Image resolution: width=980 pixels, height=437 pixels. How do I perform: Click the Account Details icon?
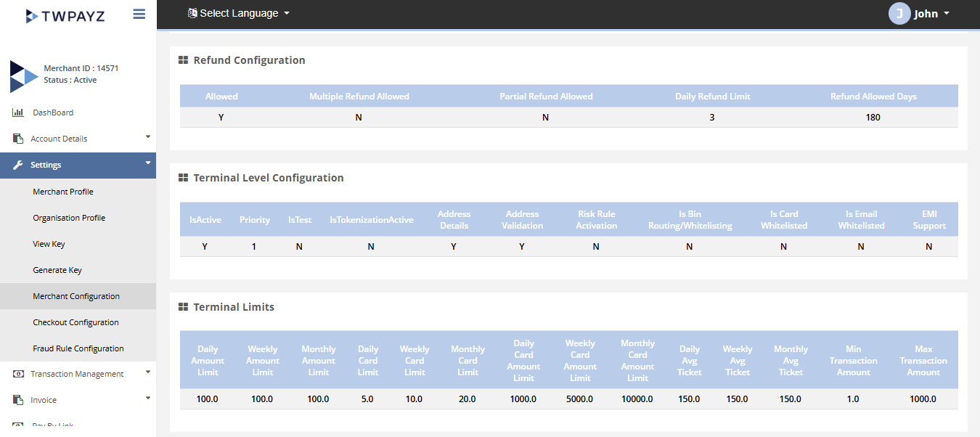pyautogui.click(x=18, y=139)
